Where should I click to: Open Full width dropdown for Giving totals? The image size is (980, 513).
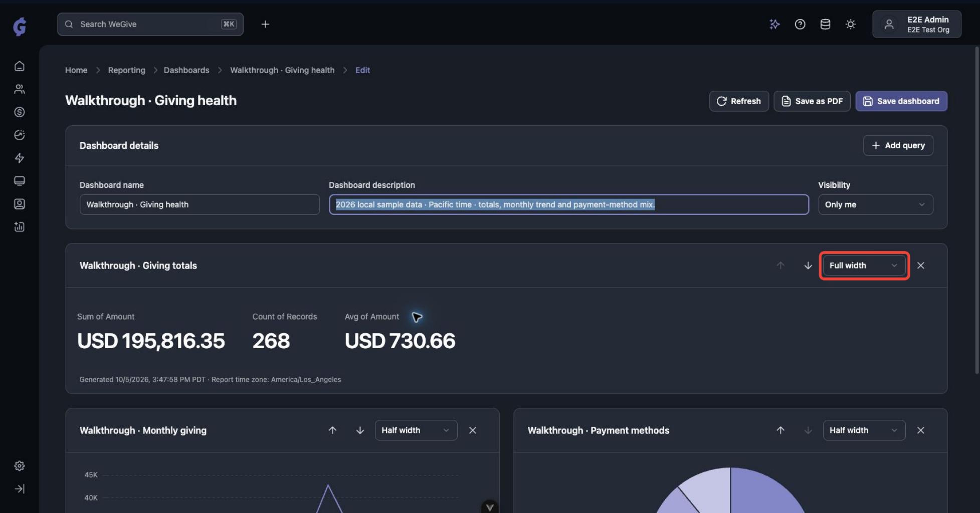tap(864, 266)
